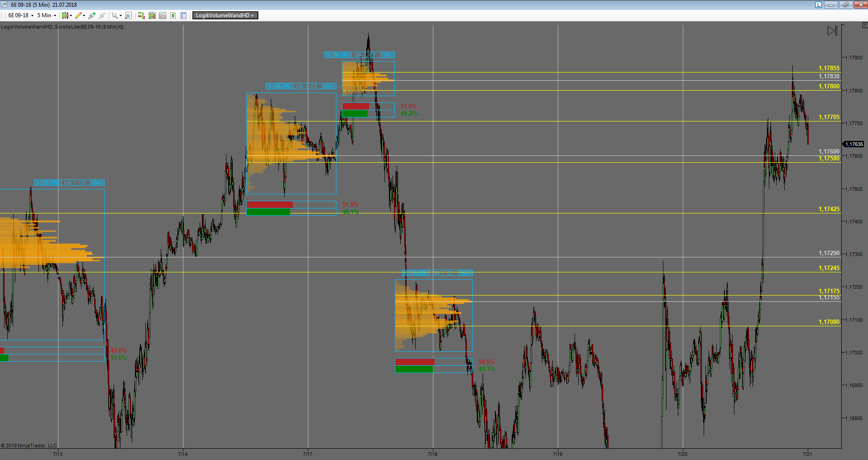
Task: Click the 7/17 date label on time axis
Action: coord(308,454)
